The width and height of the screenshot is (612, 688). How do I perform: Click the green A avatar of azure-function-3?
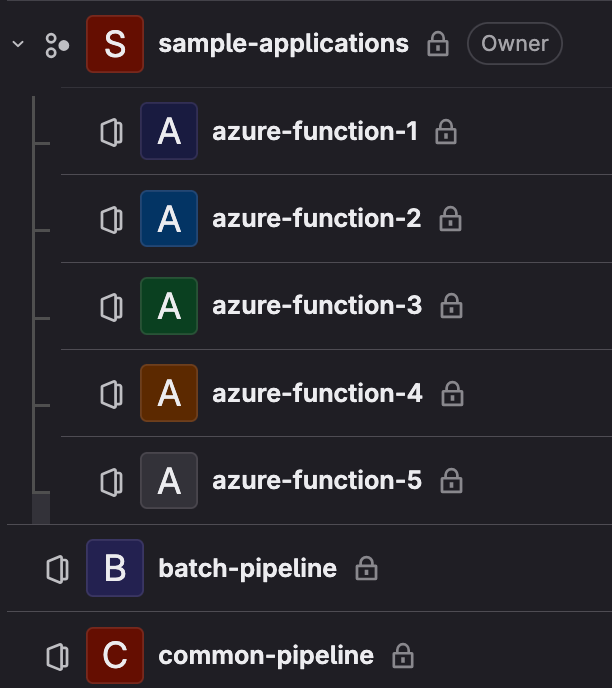[169, 306]
